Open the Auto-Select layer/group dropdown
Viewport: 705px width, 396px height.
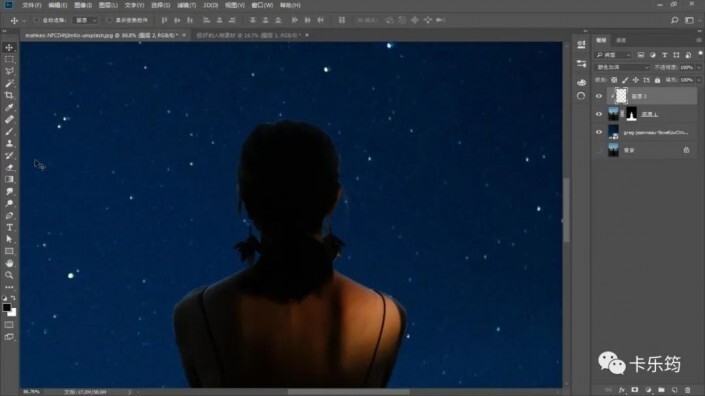(85, 20)
